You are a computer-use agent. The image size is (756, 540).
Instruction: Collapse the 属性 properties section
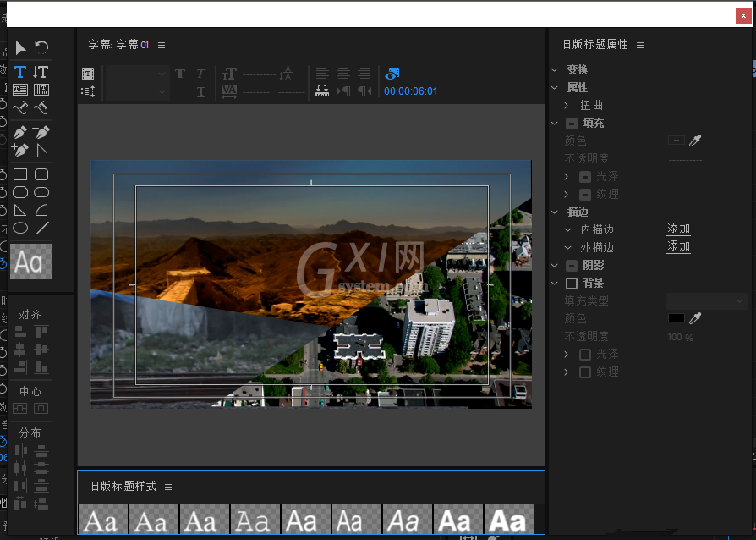555,88
